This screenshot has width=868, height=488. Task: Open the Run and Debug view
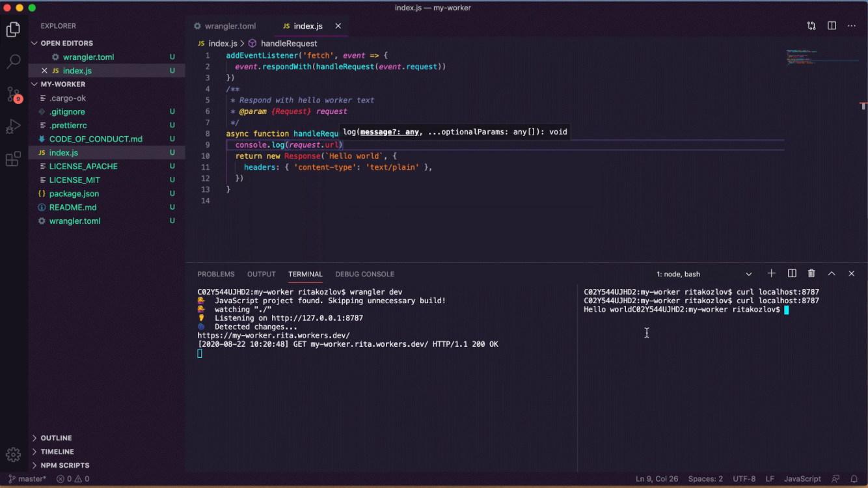13,127
